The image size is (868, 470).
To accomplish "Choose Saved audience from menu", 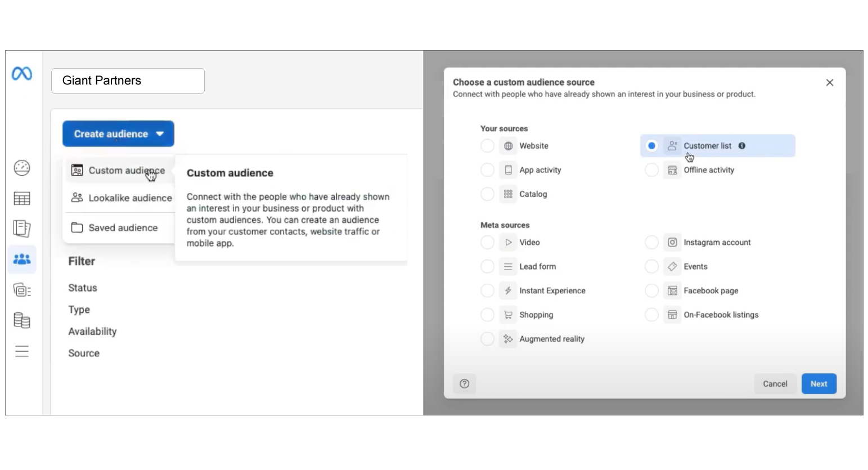I will (115, 228).
